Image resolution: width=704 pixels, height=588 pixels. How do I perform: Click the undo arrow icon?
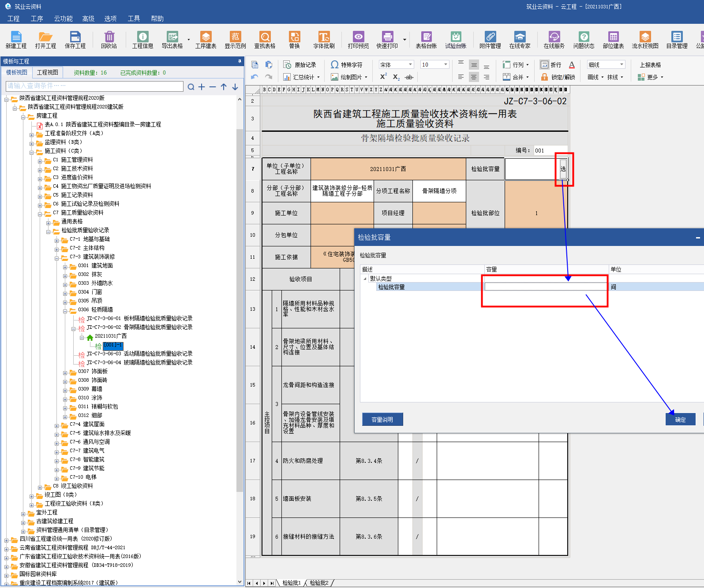(255, 77)
